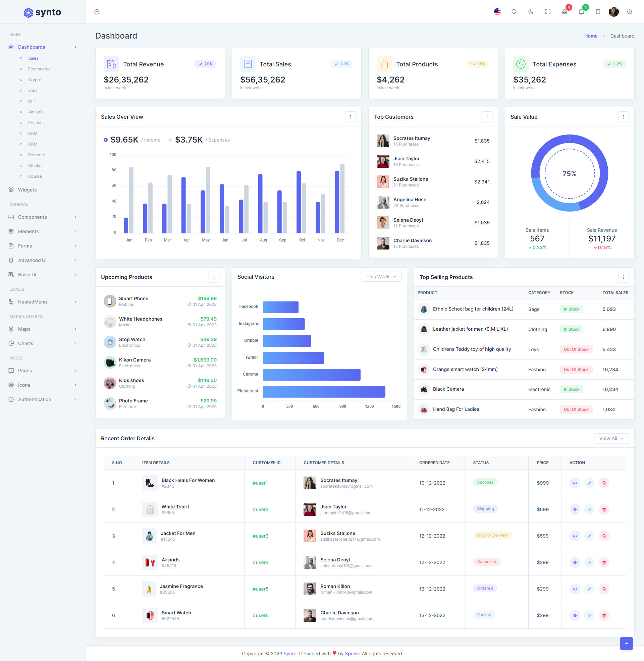The image size is (644, 661).
Task: Open the notifications bell
Action: coord(581,12)
